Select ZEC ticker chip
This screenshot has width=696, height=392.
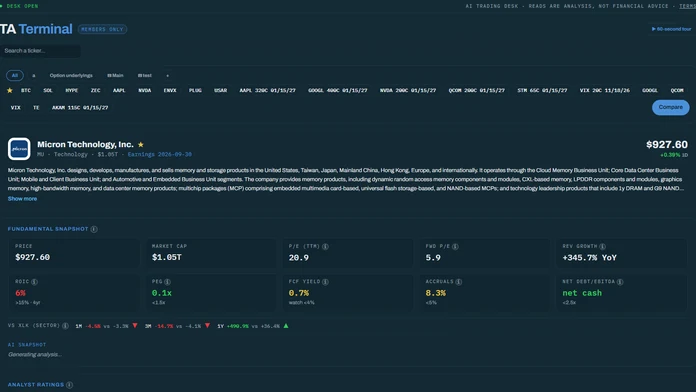[x=95, y=91]
